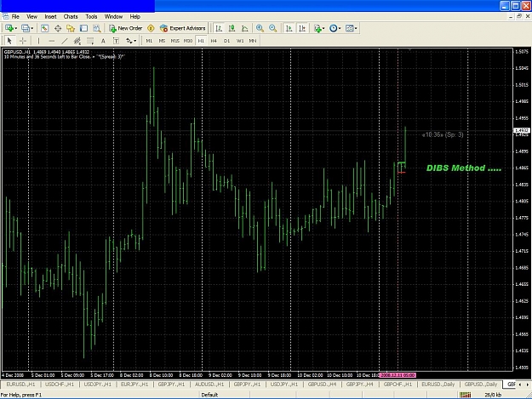Open the Periods clock icon
The height and width of the screenshot is (399, 532).
[x=333, y=28]
